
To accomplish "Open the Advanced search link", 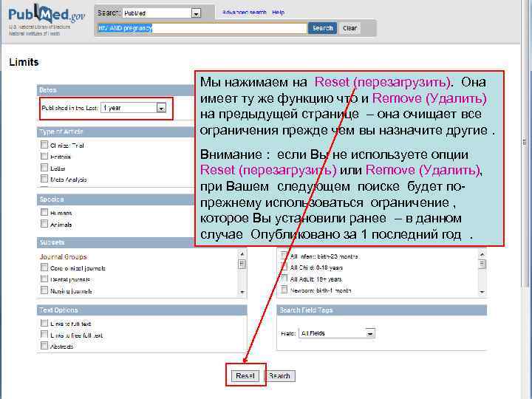I will pos(244,13).
